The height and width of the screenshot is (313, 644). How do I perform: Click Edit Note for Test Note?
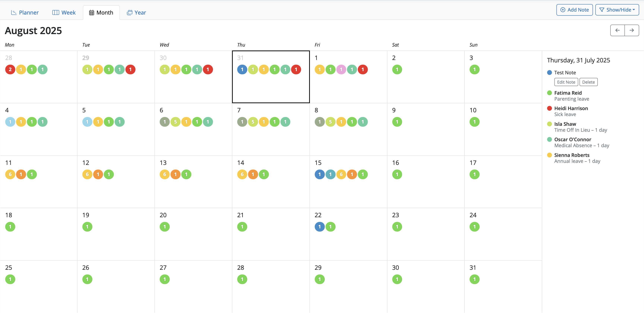pyautogui.click(x=566, y=82)
